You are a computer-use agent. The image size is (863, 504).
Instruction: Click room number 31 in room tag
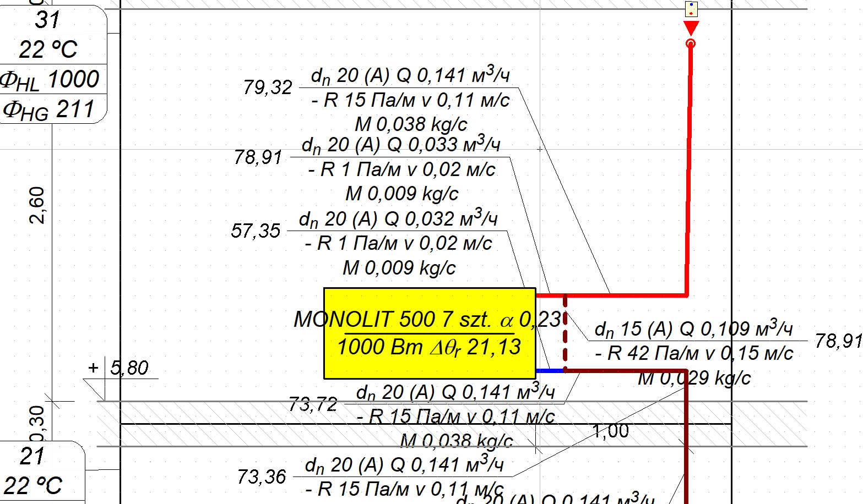tap(48, 20)
